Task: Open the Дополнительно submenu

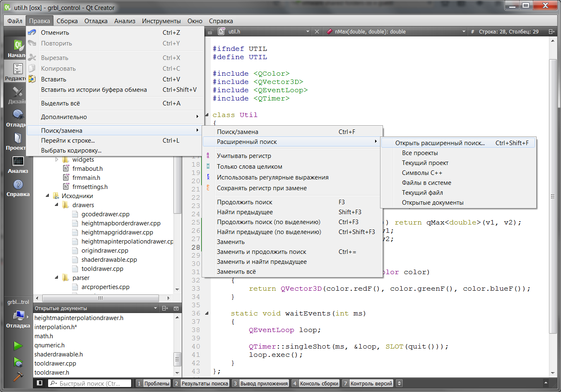Action: click(x=116, y=117)
